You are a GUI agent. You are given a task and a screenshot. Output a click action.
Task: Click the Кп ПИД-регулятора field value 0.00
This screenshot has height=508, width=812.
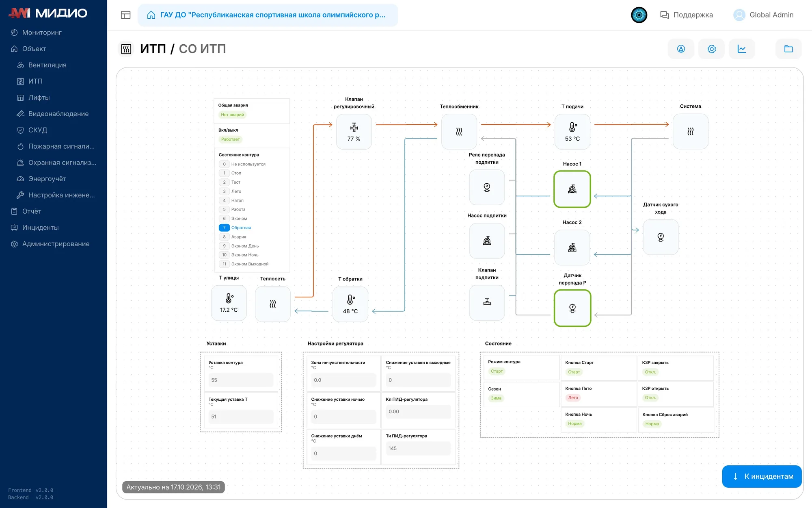click(418, 412)
